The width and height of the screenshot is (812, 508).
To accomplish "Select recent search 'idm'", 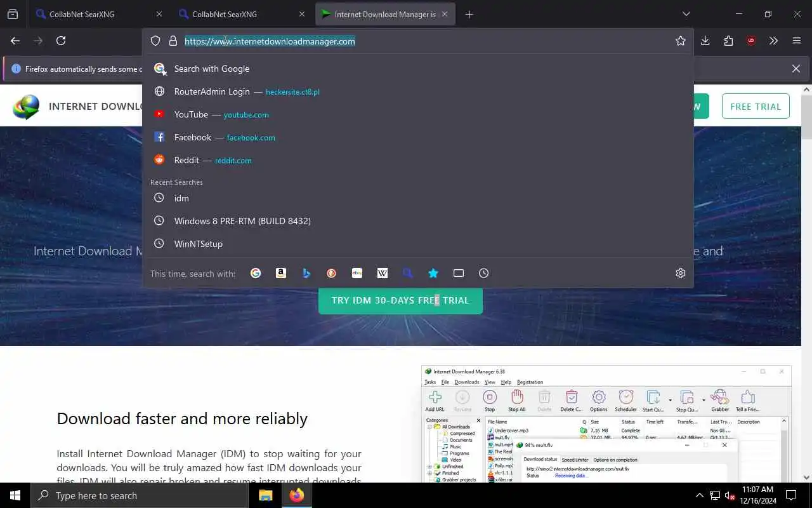I will [418, 198].
